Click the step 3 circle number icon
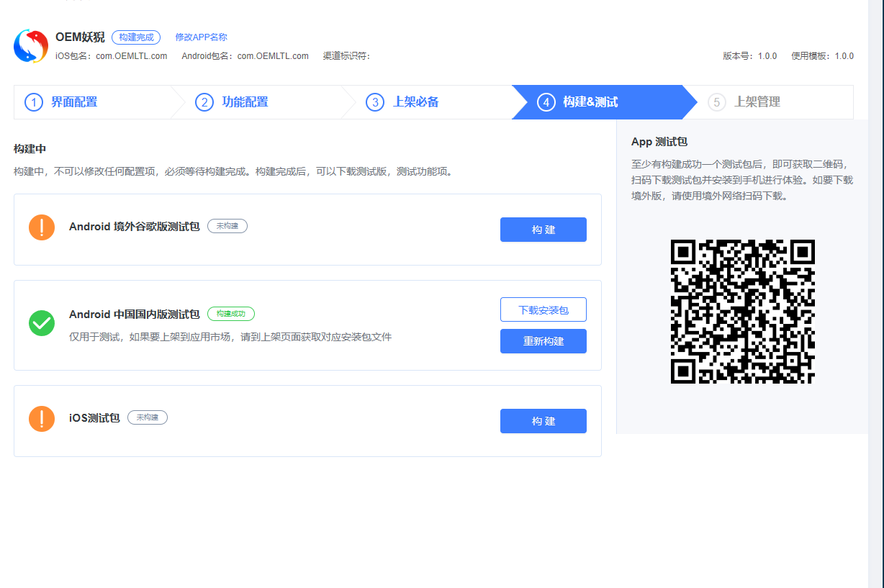Screen dimensions: 884x588 click(374, 102)
